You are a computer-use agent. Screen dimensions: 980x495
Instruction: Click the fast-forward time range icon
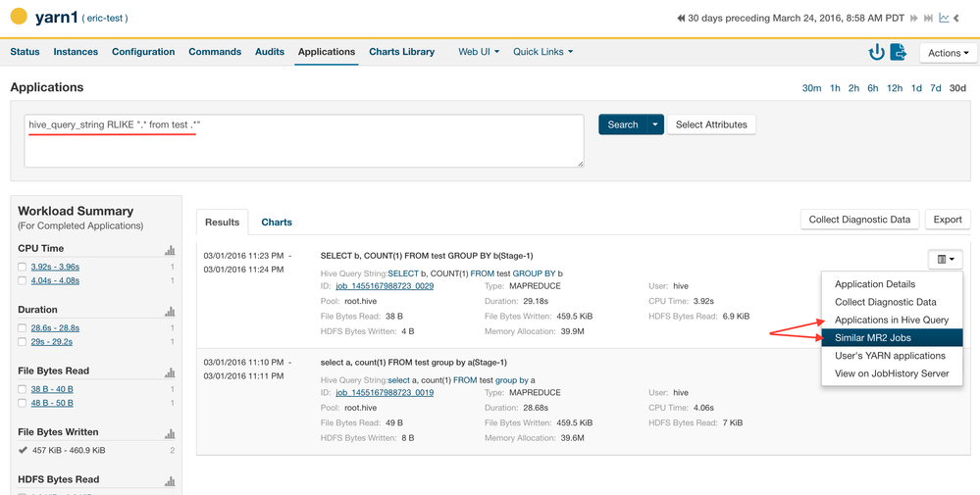914,18
